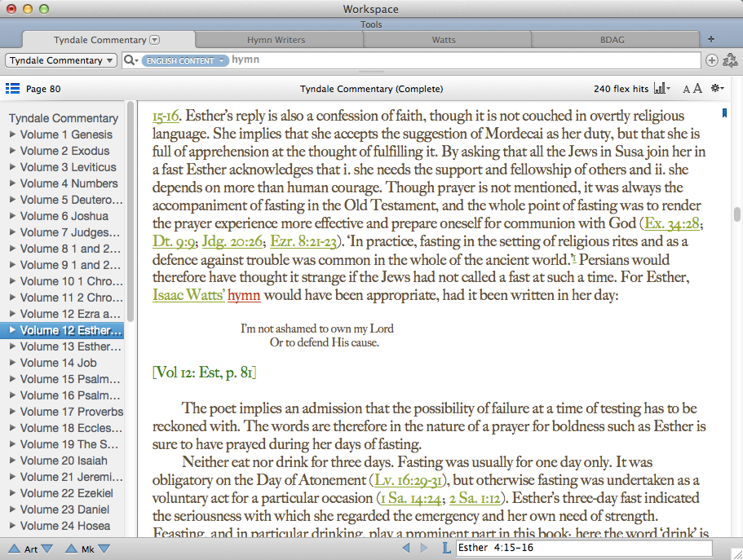
Task: Add a new tab with plus button
Action: click(710, 39)
